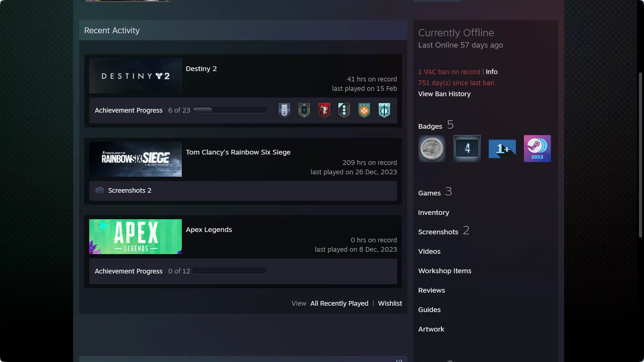Image resolution: width=644 pixels, height=362 pixels.
Task: Open the Screenshots 2 sidebar link
Action: 444,231
